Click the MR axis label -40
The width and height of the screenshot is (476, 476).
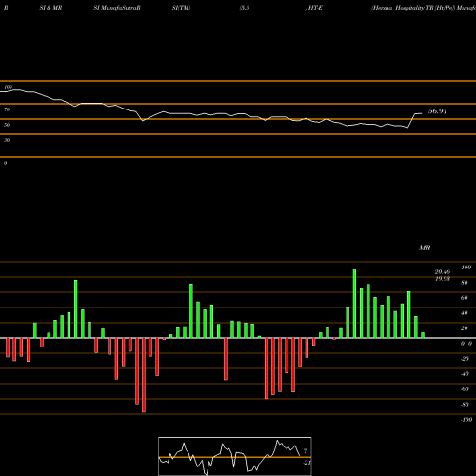465,374
